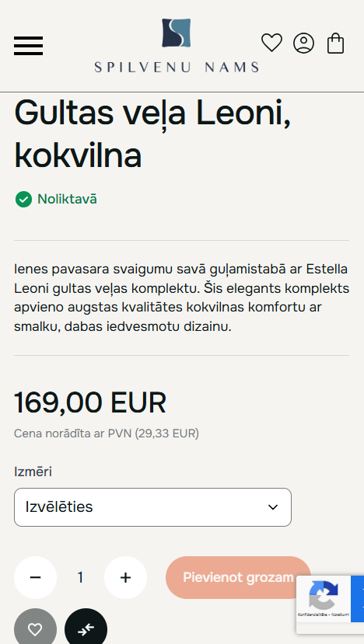The width and height of the screenshot is (364, 644).
Task: Click the reCAPTCHA badge logo
Action: point(324,595)
